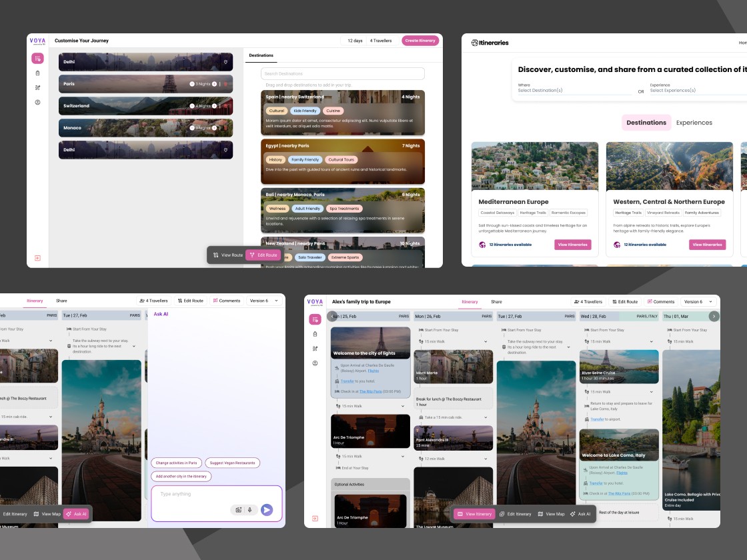The width and height of the screenshot is (747, 560).
Task: Remove the Monaco stop with its trash icon
Action: coord(225,127)
